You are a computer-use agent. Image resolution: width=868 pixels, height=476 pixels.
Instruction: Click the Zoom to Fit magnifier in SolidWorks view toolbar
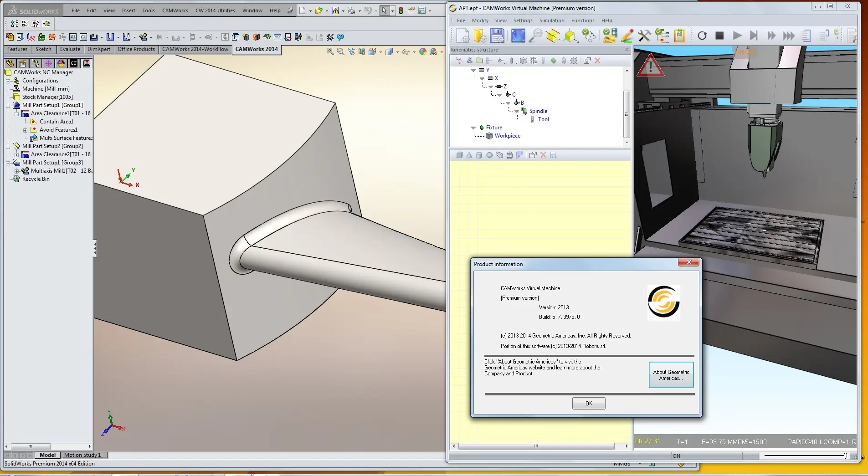click(x=330, y=51)
